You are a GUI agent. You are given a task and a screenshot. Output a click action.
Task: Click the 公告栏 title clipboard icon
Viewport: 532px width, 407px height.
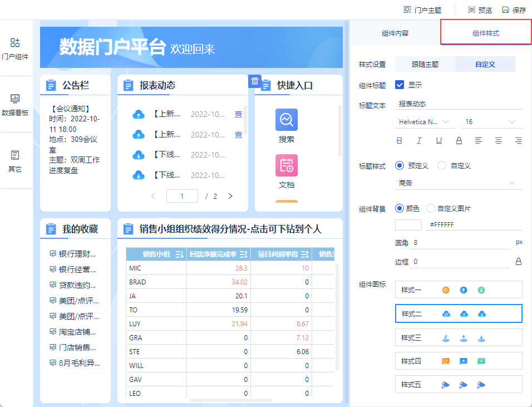click(51, 85)
